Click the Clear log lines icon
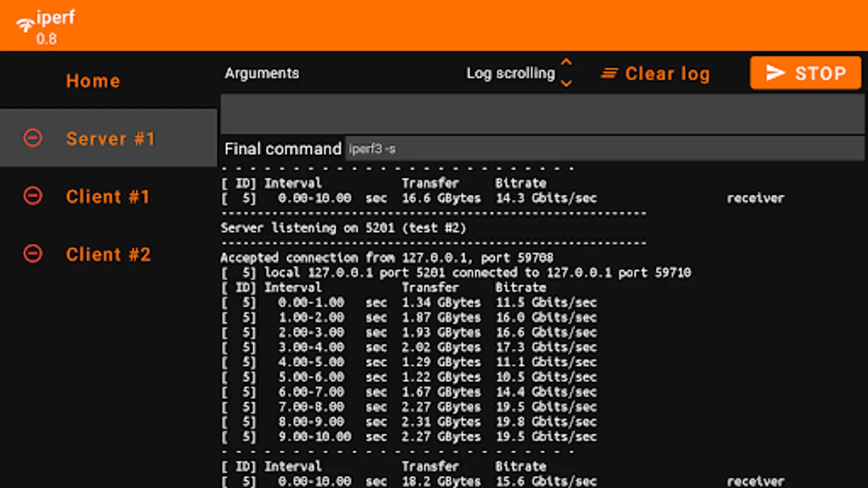The height and width of the screenshot is (488, 868). click(x=609, y=73)
